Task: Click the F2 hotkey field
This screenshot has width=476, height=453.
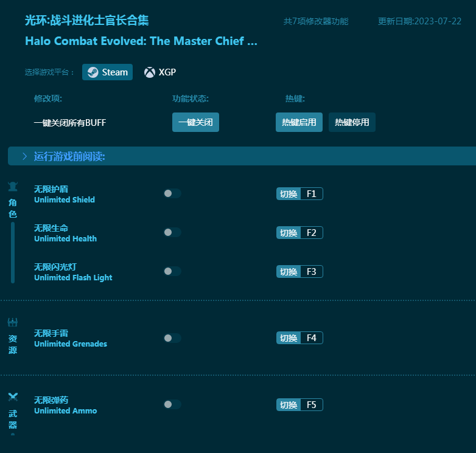Action: [x=312, y=232]
